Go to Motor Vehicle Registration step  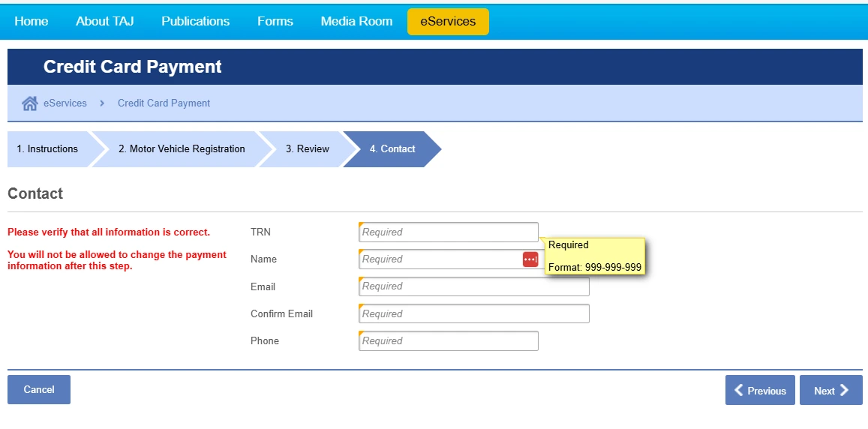click(x=182, y=149)
